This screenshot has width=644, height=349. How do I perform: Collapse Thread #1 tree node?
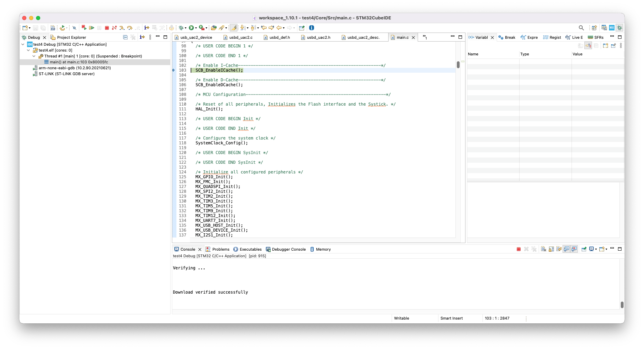tap(34, 56)
